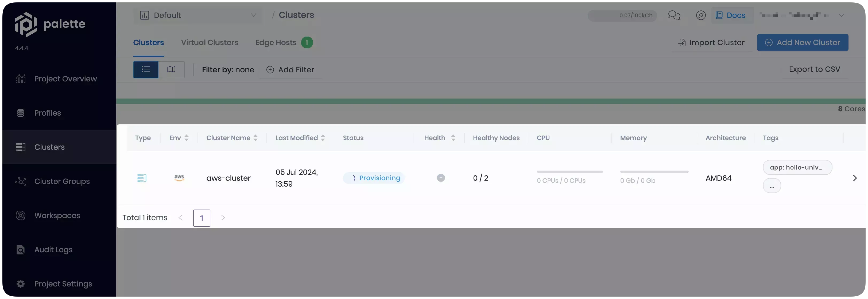Access Audit Logs in sidebar
The image size is (868, 299).
coord(53,250)
